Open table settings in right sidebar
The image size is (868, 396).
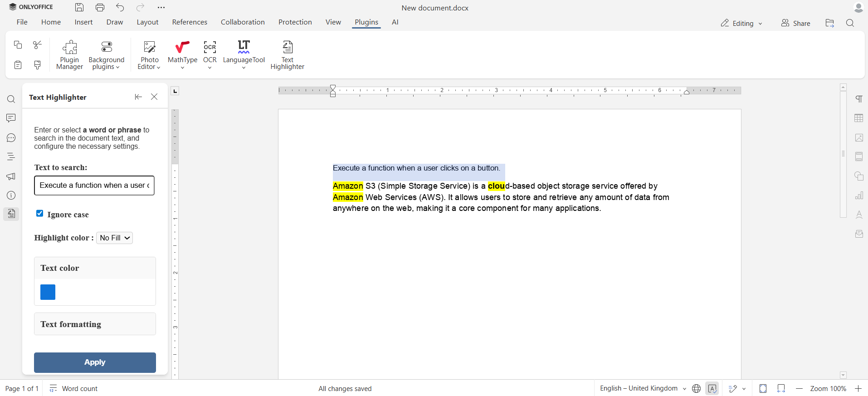click(x=859, y=118)
